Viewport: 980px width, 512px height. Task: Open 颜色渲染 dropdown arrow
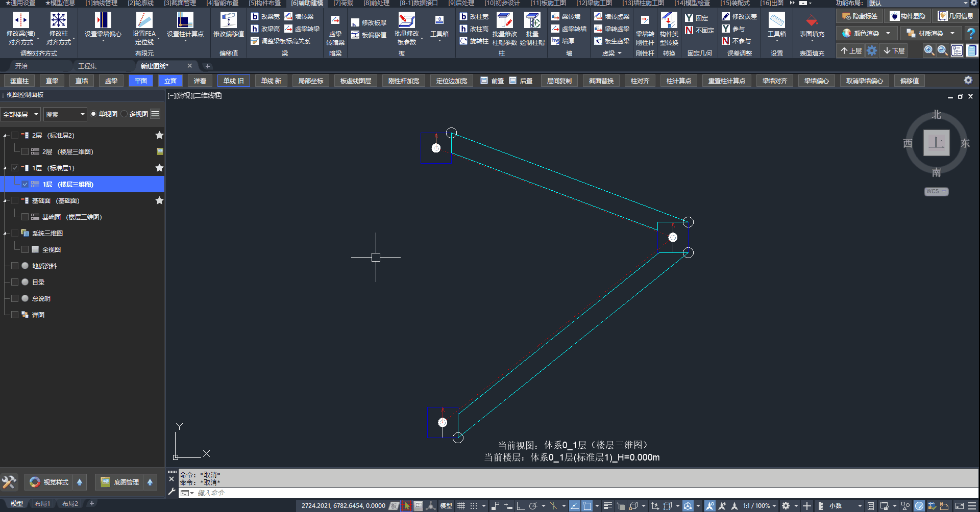(x=888, y=33)
